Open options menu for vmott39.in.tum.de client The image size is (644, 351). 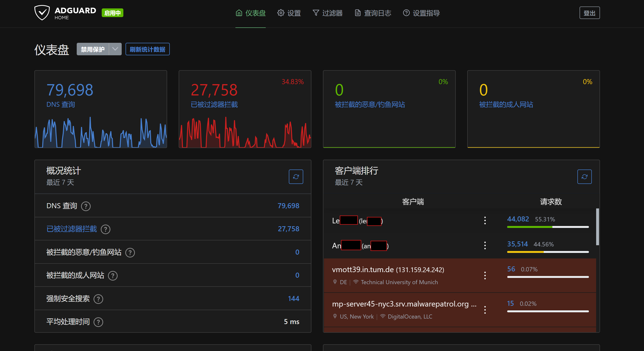[485, 276]
